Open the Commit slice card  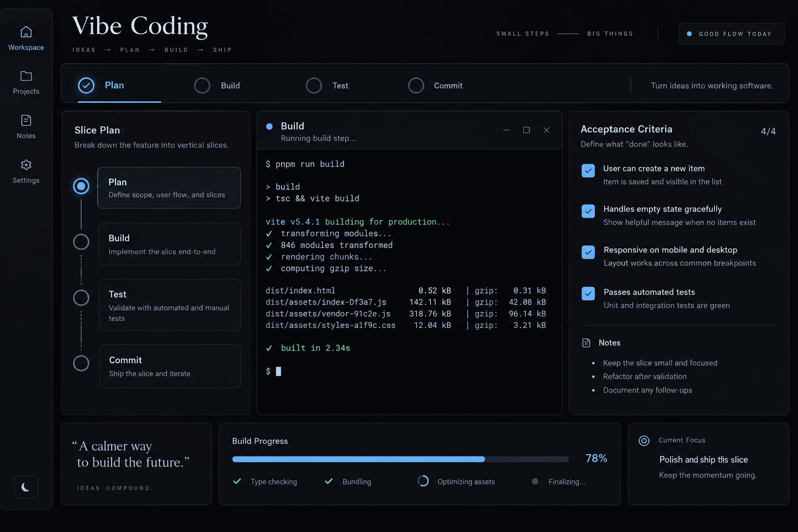[x=170, y=366]
